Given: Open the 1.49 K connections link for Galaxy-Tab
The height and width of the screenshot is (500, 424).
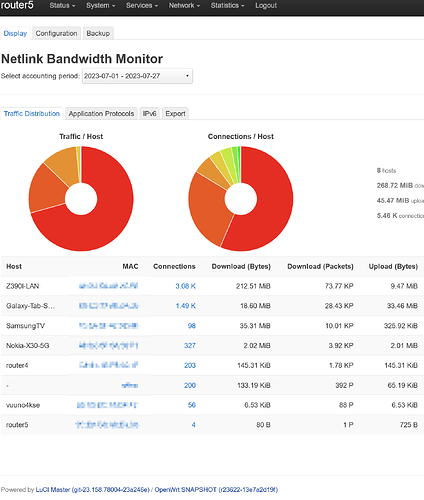Looking at the screenshot, I should [x=186, y=306].
